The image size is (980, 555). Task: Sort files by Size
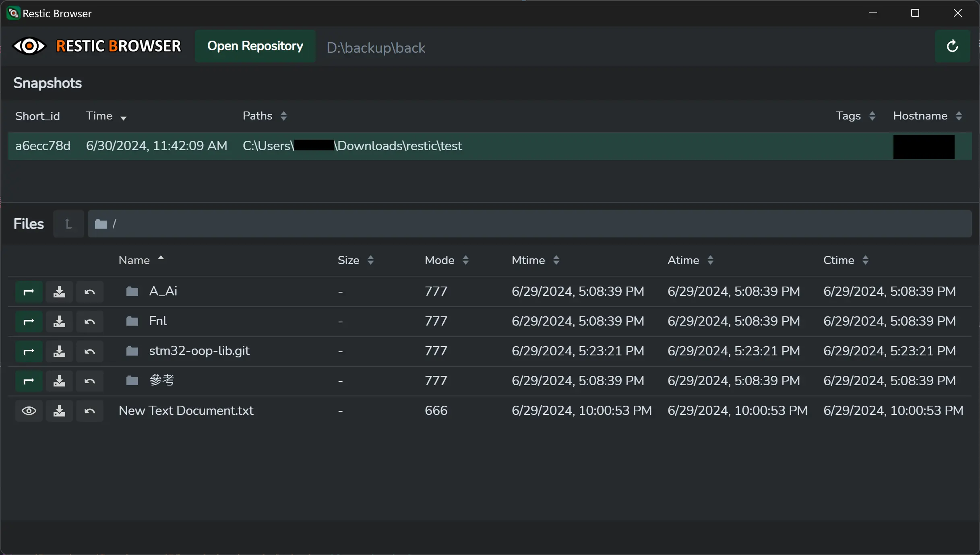(356, 260)
